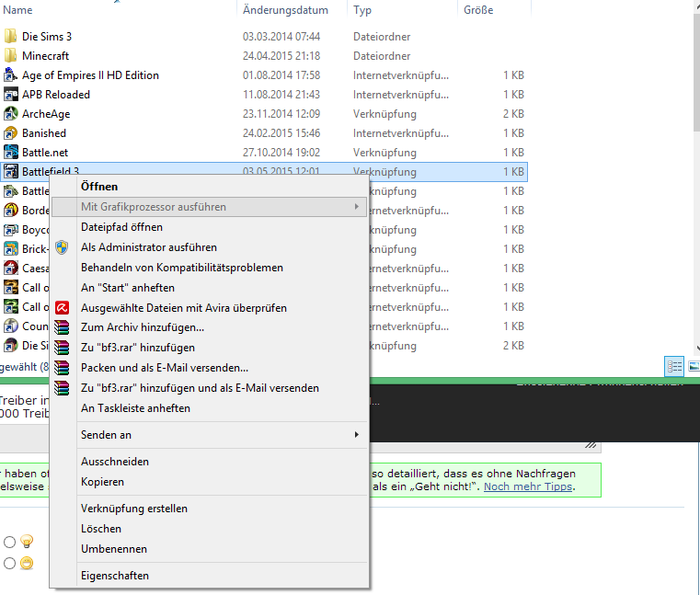
Task: Click the text box resize grip
Action: tap(591, 445)
